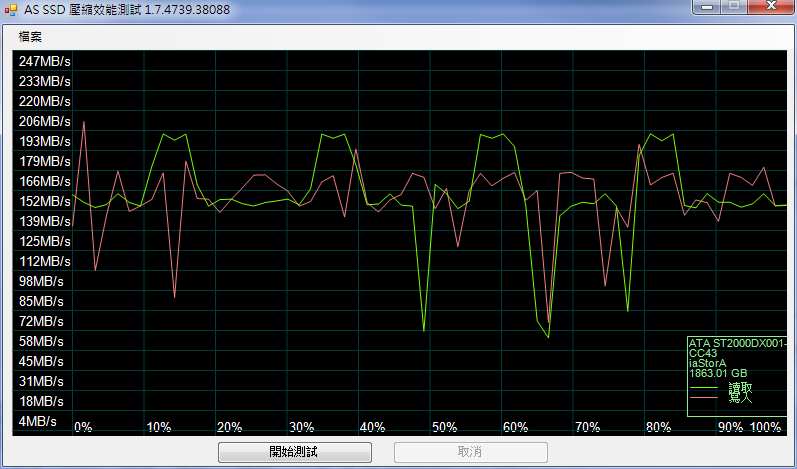Click the 18MB/s axis label
Screen dimensions: 797x469
41,401
